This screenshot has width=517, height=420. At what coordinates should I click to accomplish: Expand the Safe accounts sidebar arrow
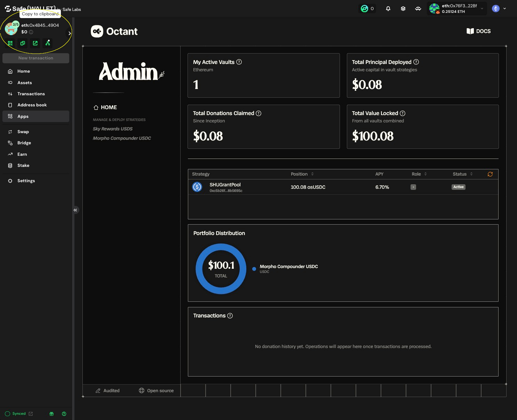click(x=70, y=33)
